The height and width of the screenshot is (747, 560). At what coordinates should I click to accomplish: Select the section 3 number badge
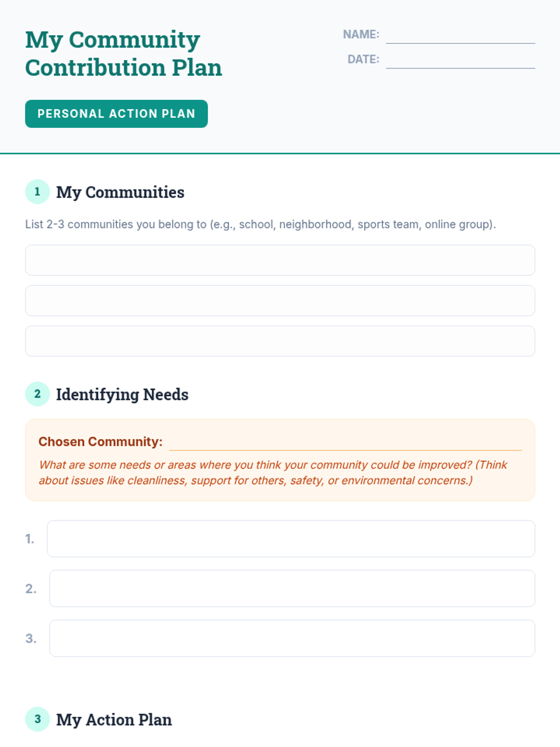point(37,719)
